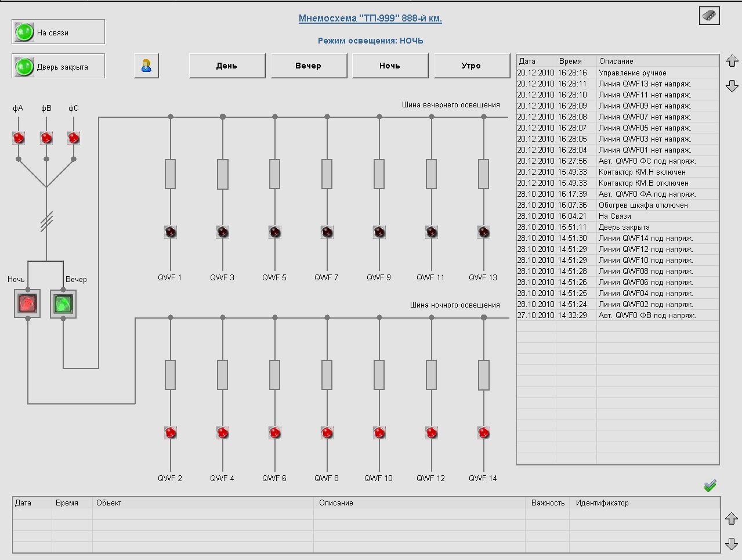Switch to Утро lighting mode
Viewport: 742px width, 560px height.
(x=471, y=66)
